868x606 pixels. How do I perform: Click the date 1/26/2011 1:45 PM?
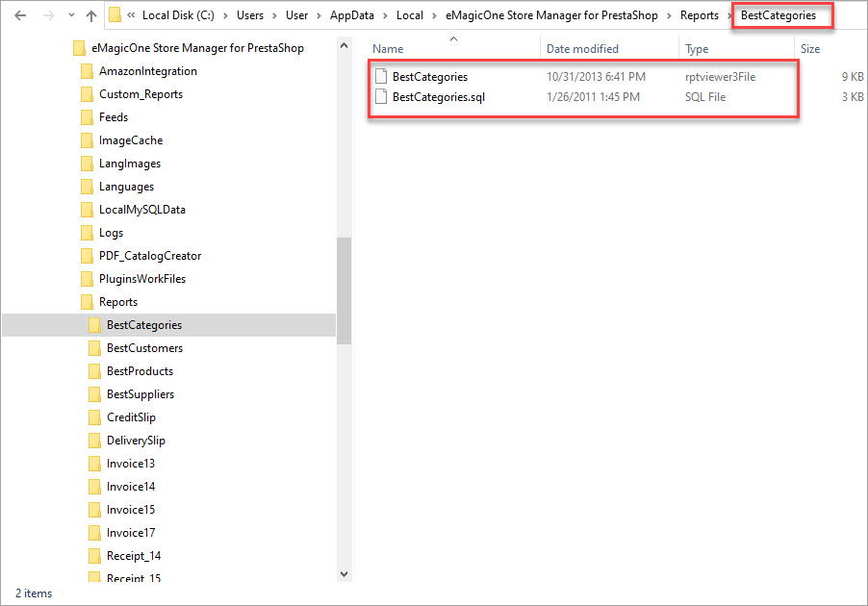pyautogui.click(x=593, y=97)
